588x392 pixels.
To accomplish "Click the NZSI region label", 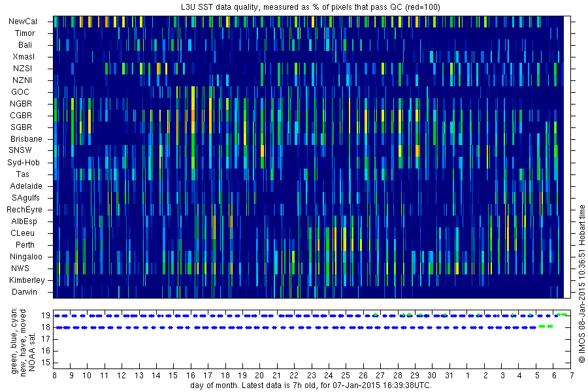I will pos(22,68).
